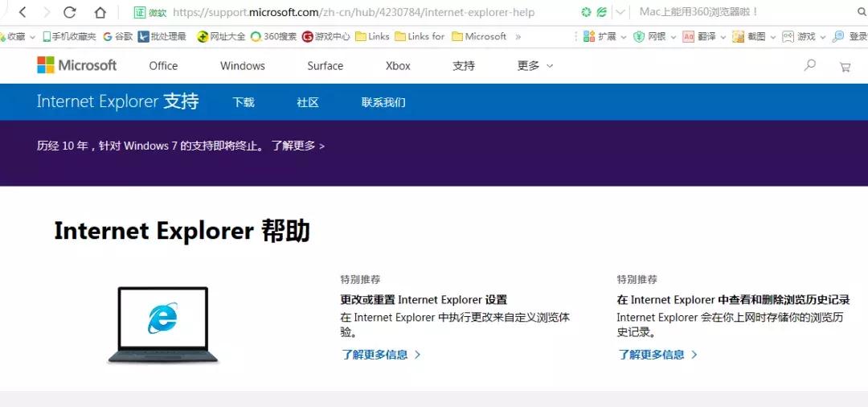Click the 证 微软 certificate badge
This screenshot has width=868, height=407.
149,12
